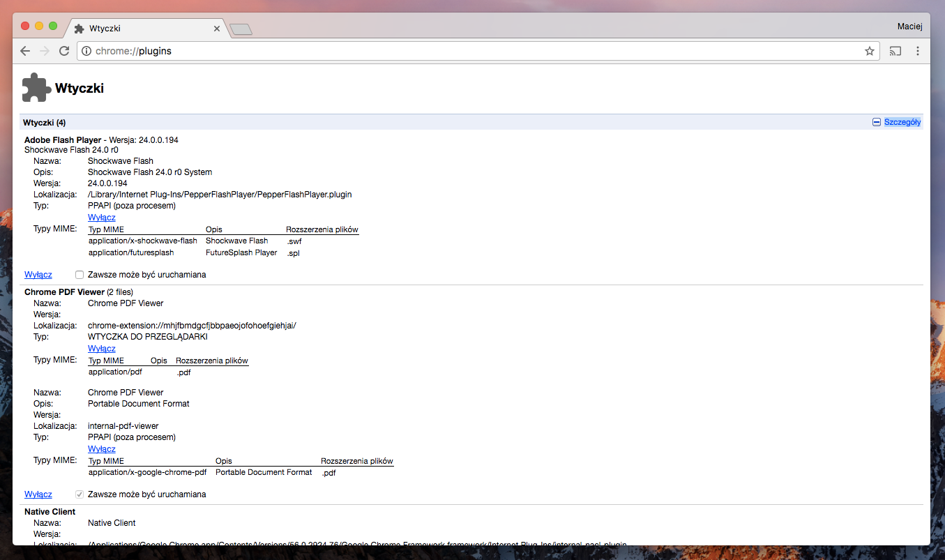Click the .swf file extension
This screenshot has width=945, height=560.
click(x=294, y=241)
